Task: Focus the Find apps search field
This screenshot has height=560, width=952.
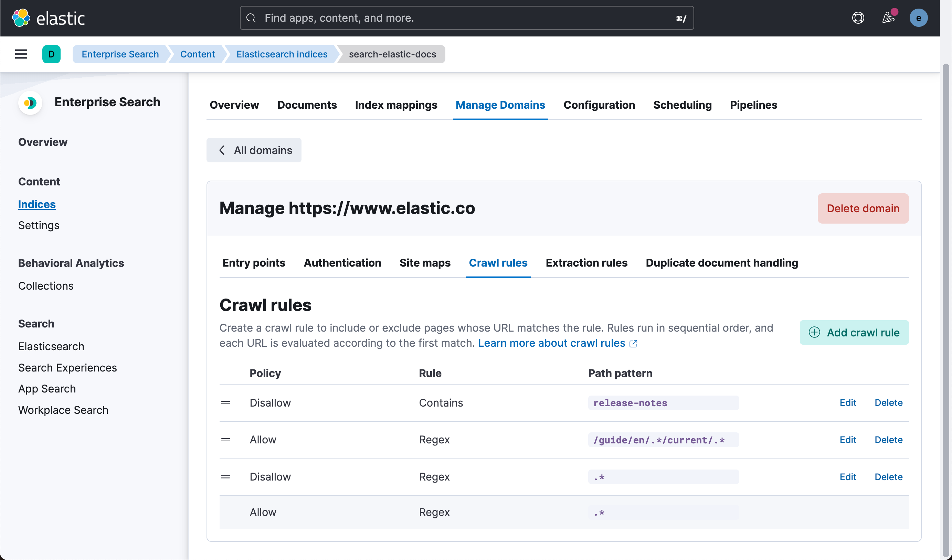Action: (467, 18)
